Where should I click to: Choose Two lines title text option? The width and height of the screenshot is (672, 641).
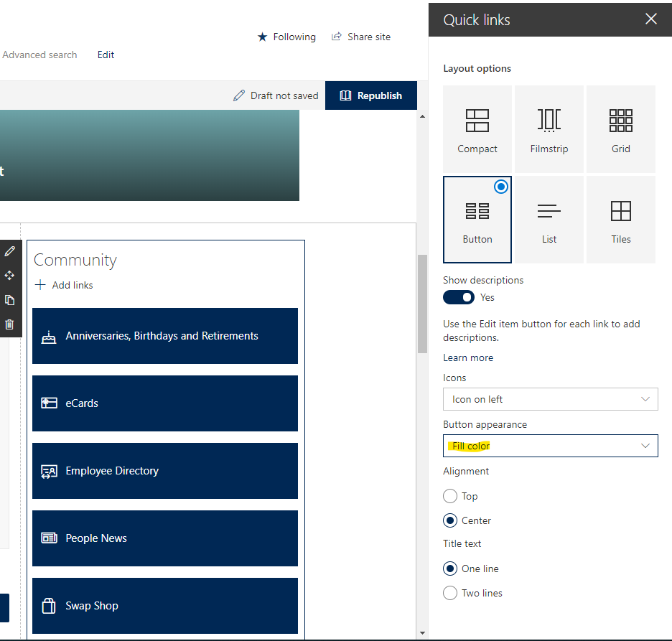[x=450, y=593]
